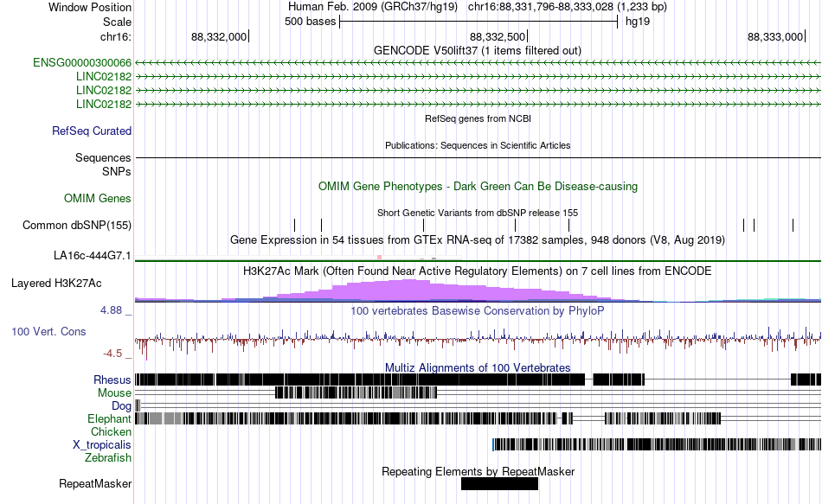
Task: Click the chr16:88,331,796-88,333,028 position text
Action: pos(568,7)
